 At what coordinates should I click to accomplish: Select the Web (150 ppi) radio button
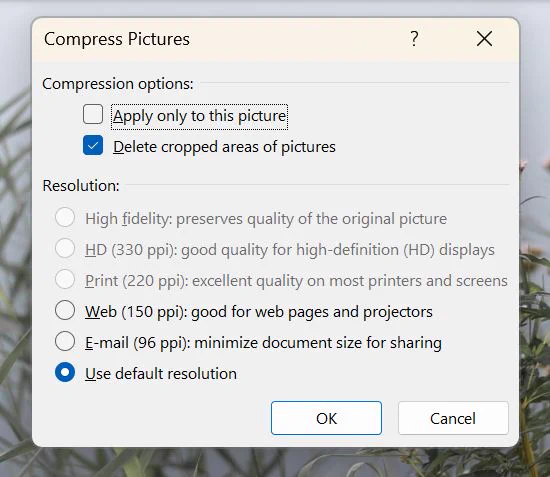[x=65, y=310]
